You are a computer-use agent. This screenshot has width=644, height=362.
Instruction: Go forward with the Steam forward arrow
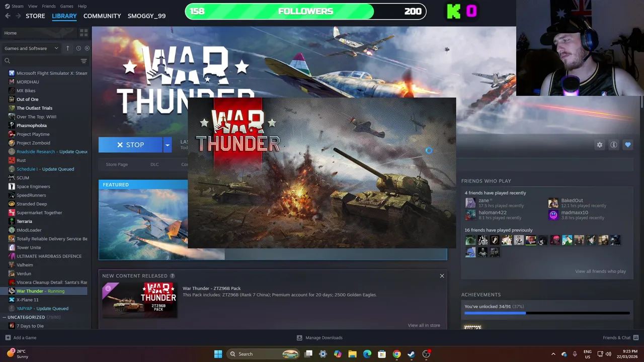[18, 16]
